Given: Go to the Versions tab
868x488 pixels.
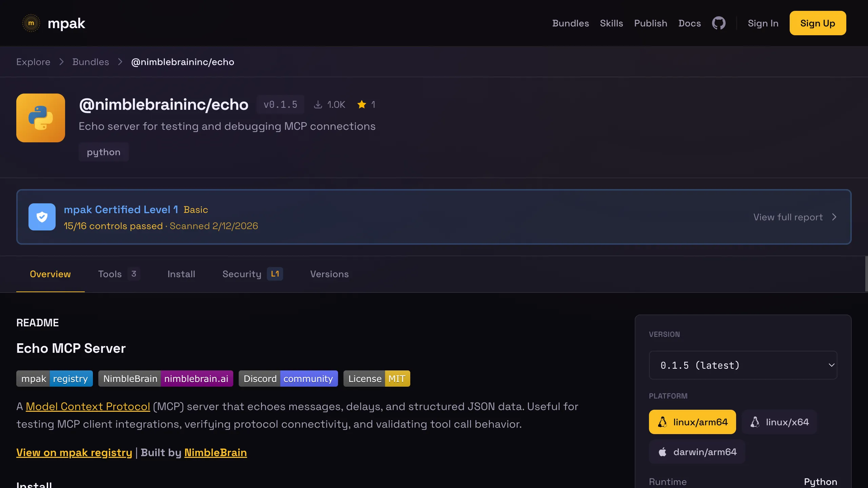Looking at the screenshot, I should click(x=329, y=274).
